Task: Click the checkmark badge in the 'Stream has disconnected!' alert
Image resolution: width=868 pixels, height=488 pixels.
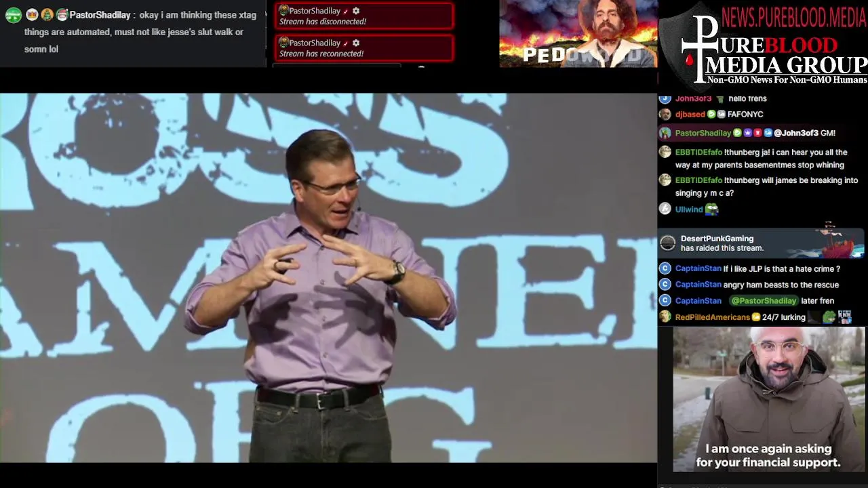Action: 346,11
